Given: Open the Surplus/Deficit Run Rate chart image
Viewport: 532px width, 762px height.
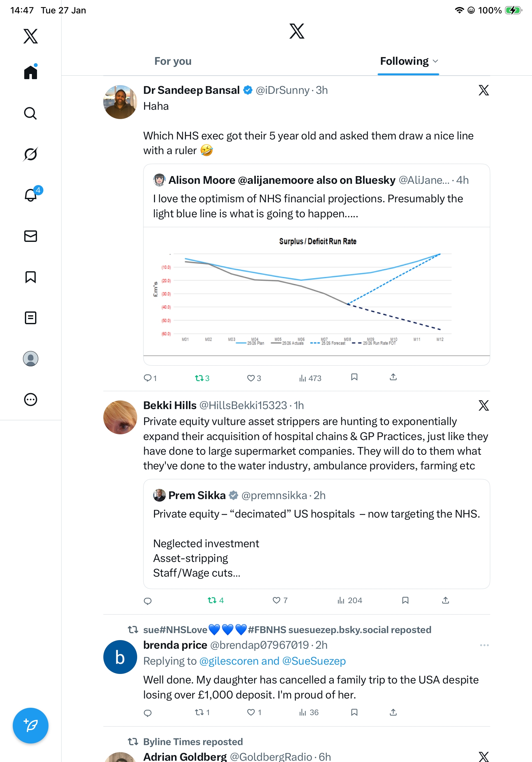Looking at the screenshot, I should click(316, 291).
